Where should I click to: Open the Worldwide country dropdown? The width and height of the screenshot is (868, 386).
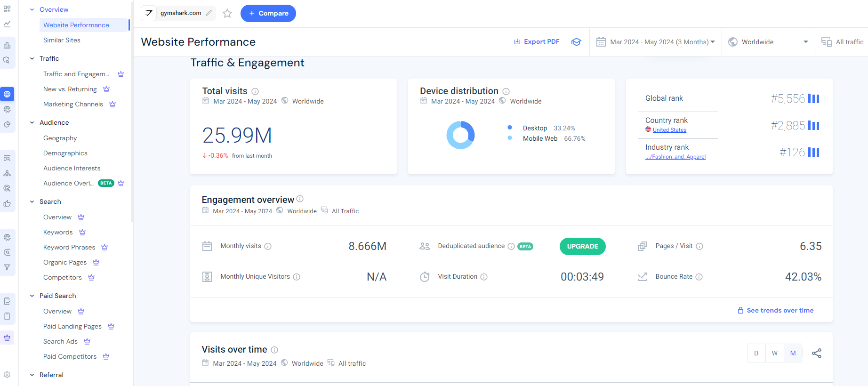tap(768, 42)
